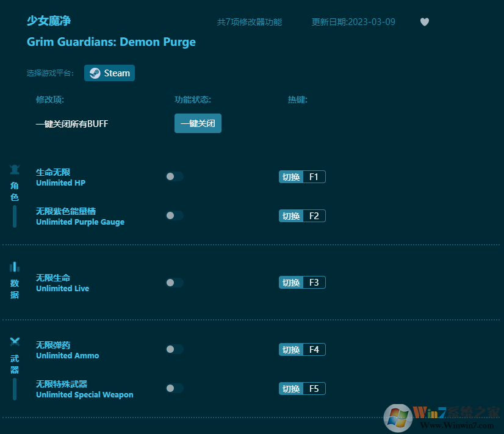Click the F1 hotkey field

point(314,176)
